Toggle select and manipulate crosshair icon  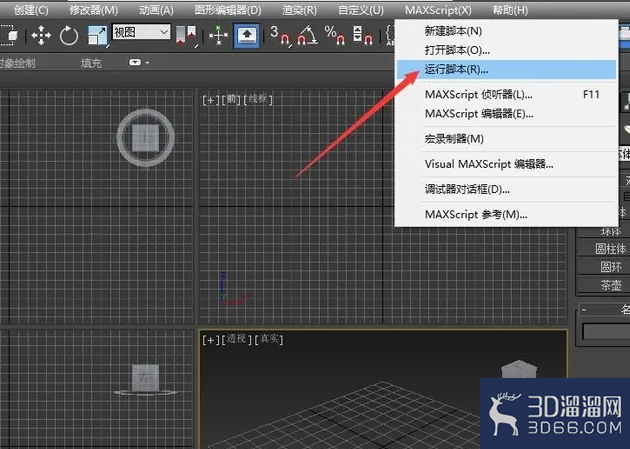[x=219, y=35]
